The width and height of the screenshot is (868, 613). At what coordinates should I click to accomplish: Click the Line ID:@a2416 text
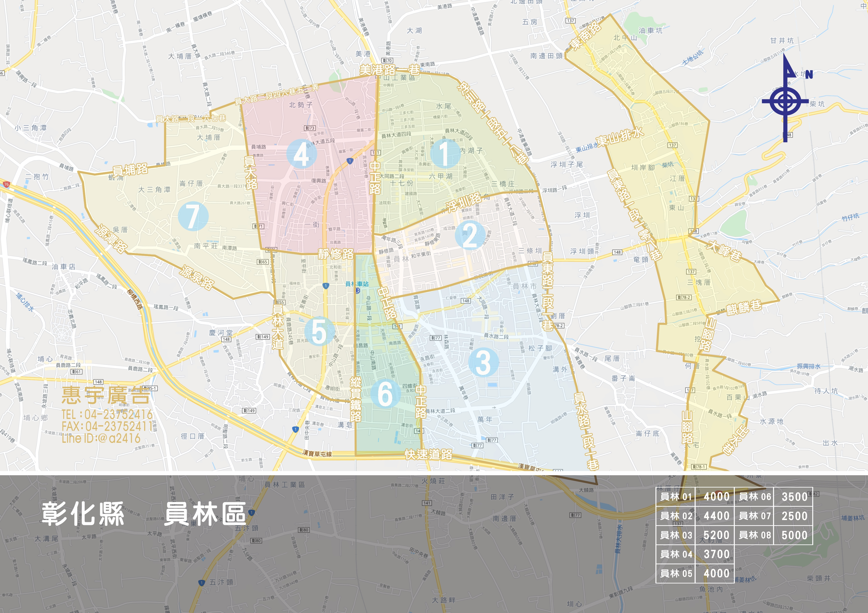click(101, 438)
